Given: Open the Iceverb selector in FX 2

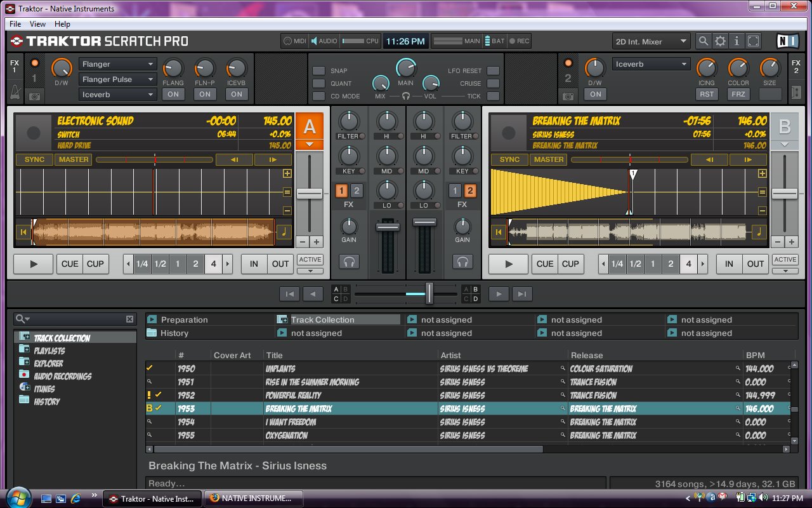Looking at the screenshot, I should pos(652,63).
